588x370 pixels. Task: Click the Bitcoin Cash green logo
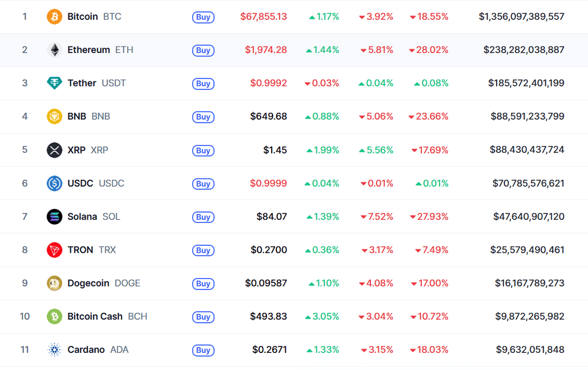click(53, 317)
